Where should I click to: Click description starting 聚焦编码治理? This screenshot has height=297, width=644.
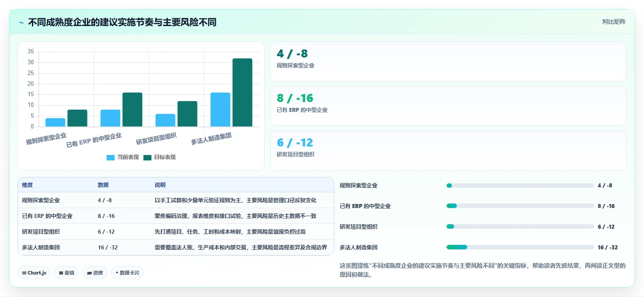pyautogui.click(x=236, y=216)
